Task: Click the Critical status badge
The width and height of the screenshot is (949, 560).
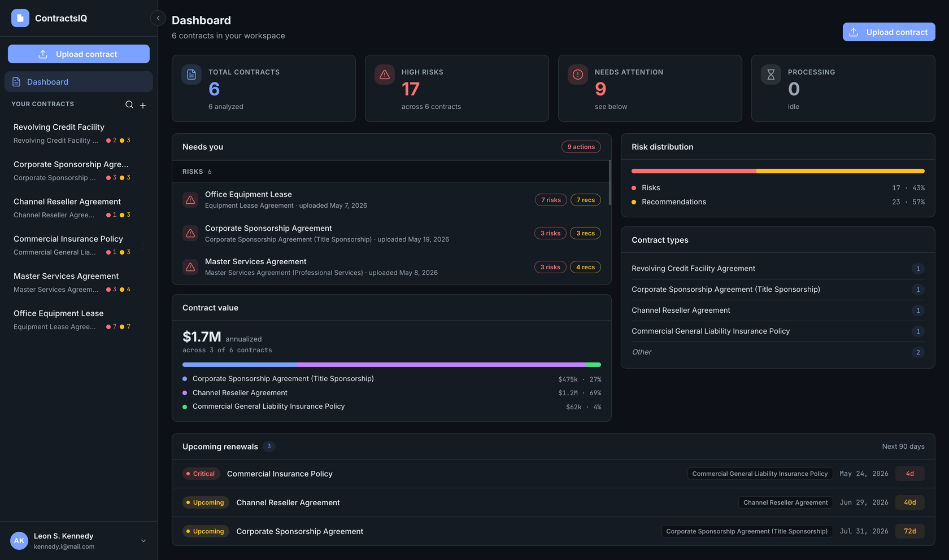Action: (201, 474)
